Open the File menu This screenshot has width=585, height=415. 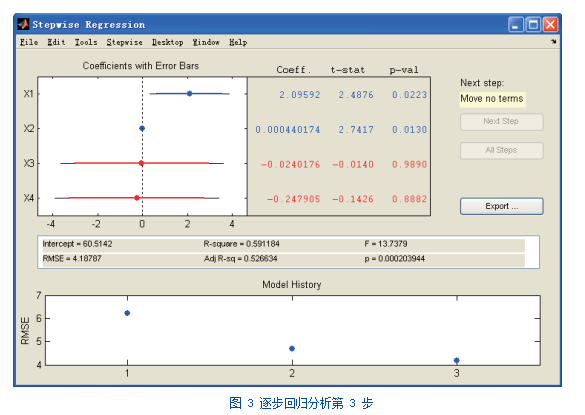pos(29,42)
